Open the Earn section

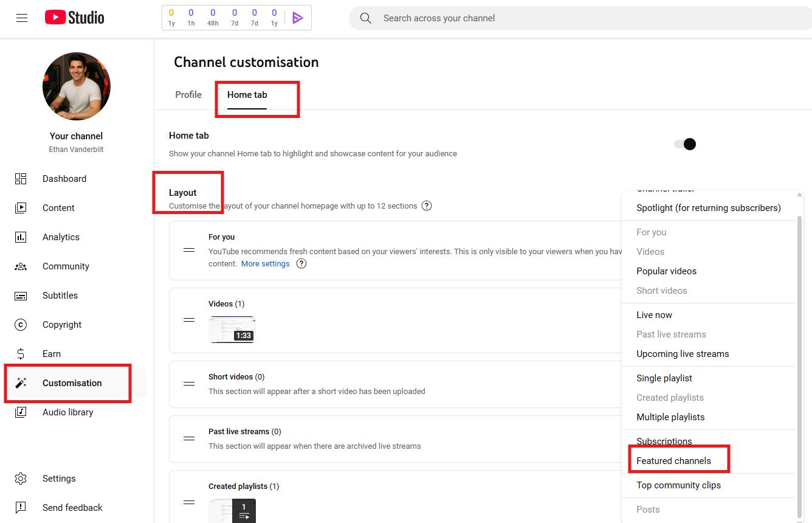52,353
